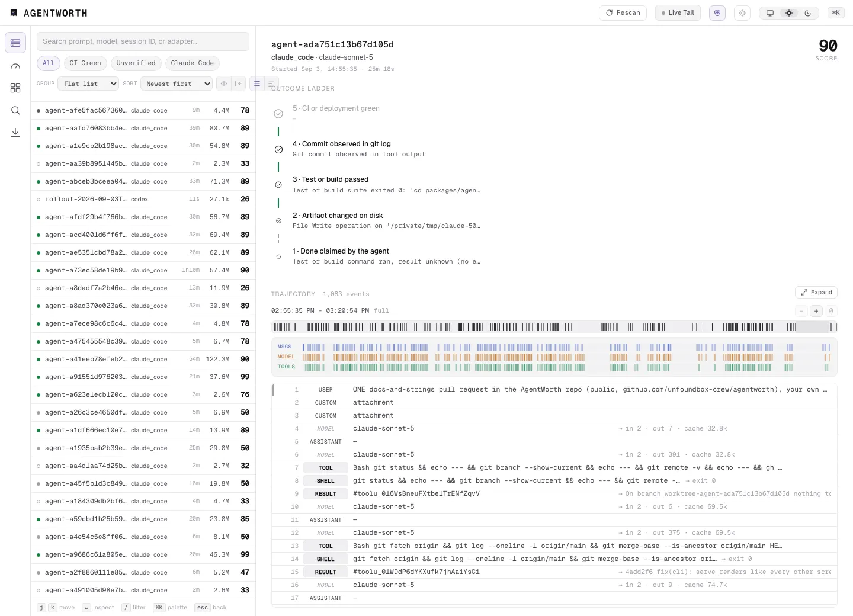Image resolution: width=853 pixels, height=616 pixels.
Task: Select the dark moon theme icon
Action: point(808,13)
